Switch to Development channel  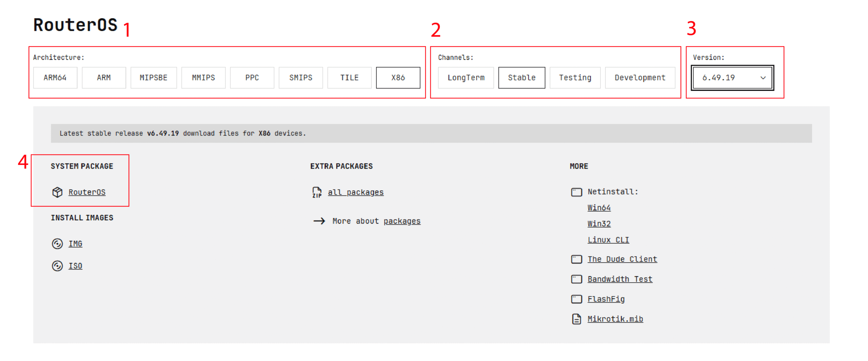(x=640, y=78)
